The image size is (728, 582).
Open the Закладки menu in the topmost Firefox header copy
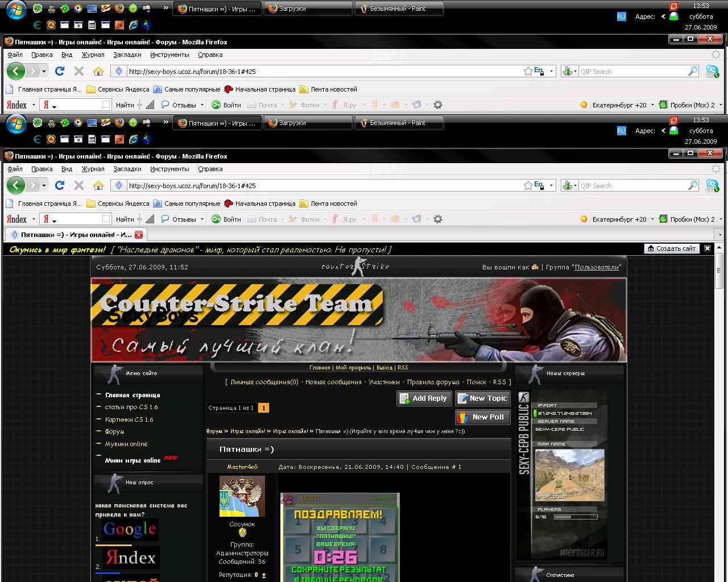127,55
